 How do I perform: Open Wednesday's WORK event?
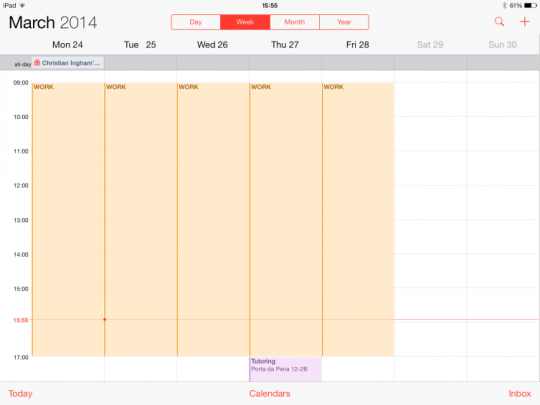(213, 219)
